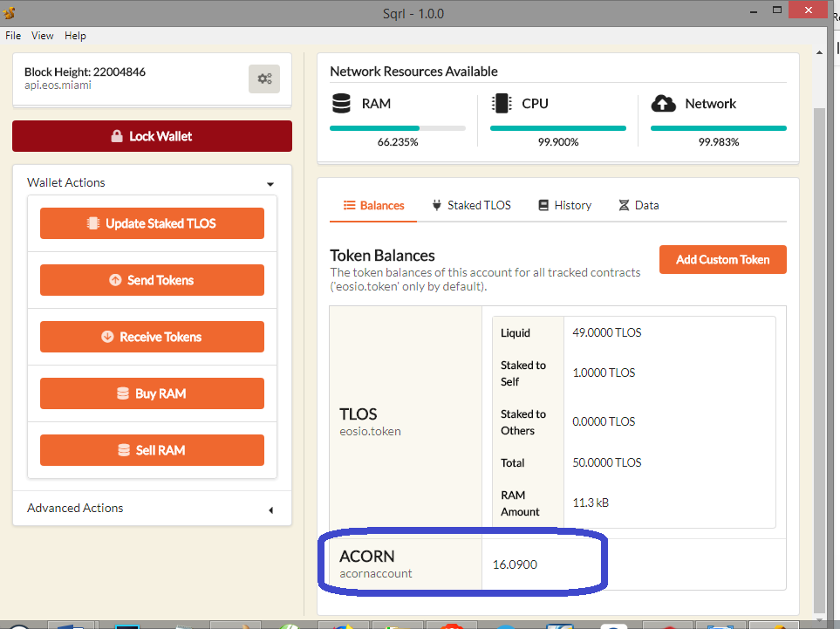
Task: Click the RAM database icon
Action: tap(341, 104)
